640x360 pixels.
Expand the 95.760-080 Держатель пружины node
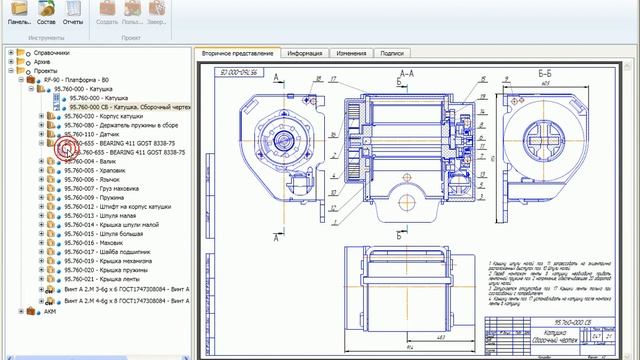click(x=41, y=125)
